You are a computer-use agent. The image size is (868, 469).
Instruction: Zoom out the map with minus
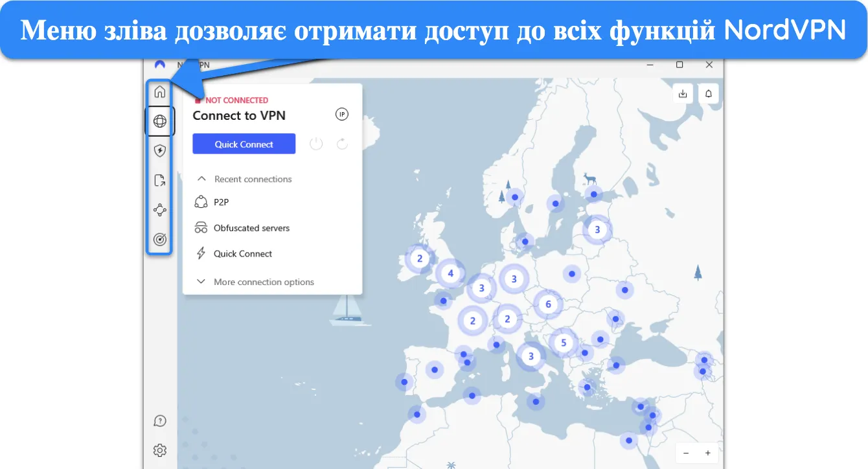pos(686,453)
